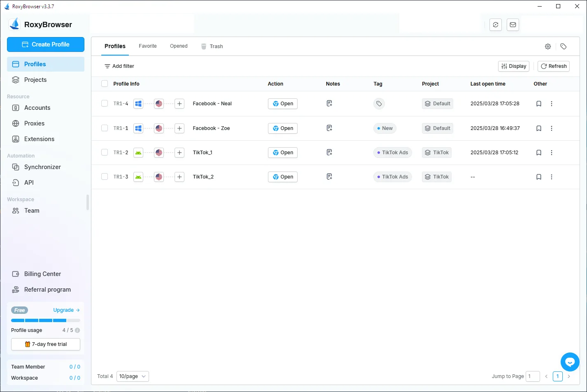This screenshot has height=392, width=587.
Task: Bookmark the TikTok_2 profile
Action: tap(539, 177)
